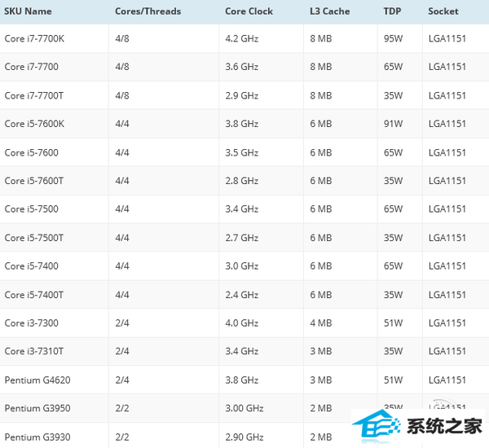Click 2/2 threads in Pentium G3950 row
This screenshot has width=489, height=448.
click(122, 408)
